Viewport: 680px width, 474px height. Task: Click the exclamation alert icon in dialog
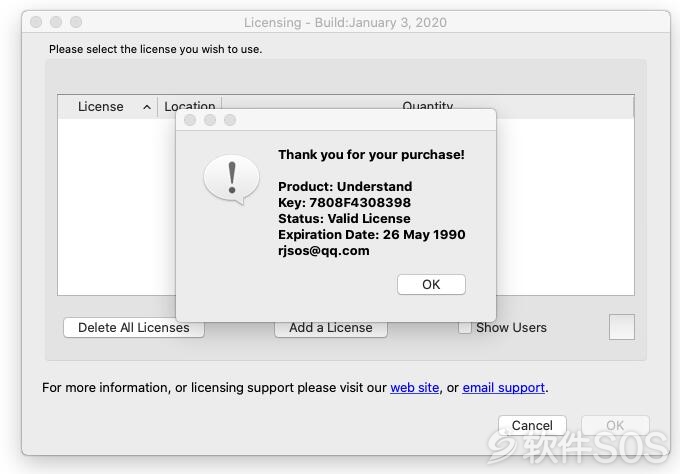pos(232,180)
